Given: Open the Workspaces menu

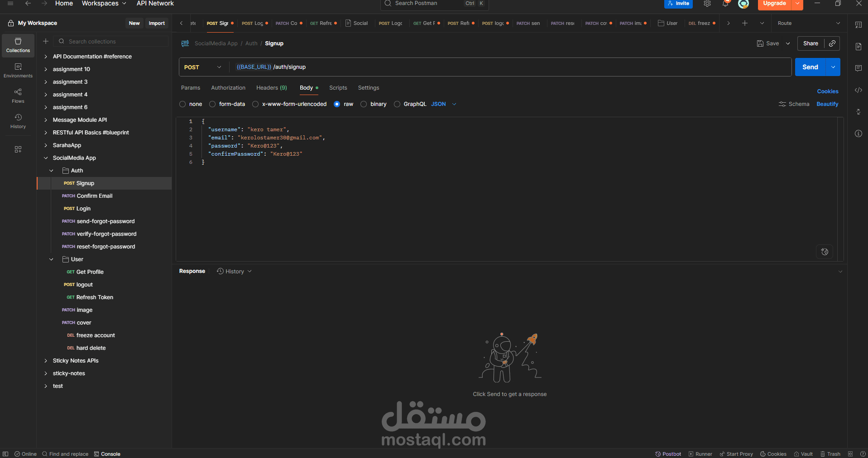Looking at the screenshot, I should pos(104,4).
